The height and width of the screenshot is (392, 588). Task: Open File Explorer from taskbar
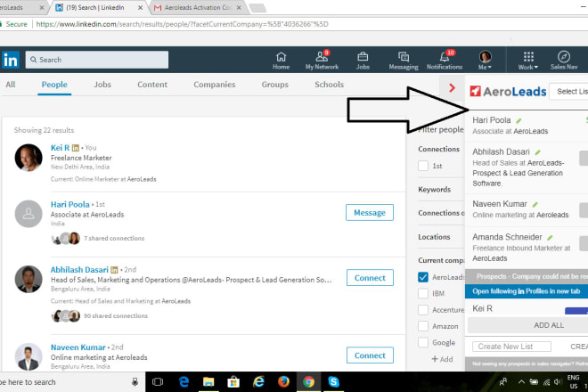click(x=208, y=382)
